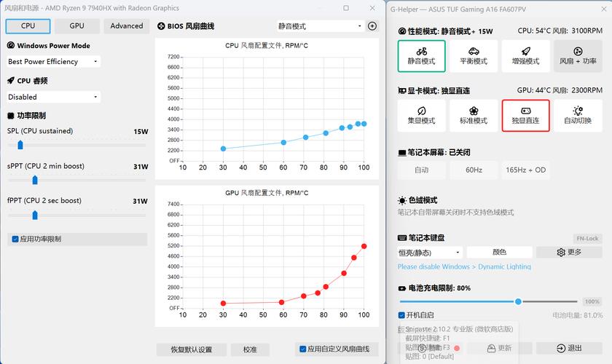Toggle the 应用功率限制 checkbox
The width and height of the screenshot is (612, 364).
point(15,239)
